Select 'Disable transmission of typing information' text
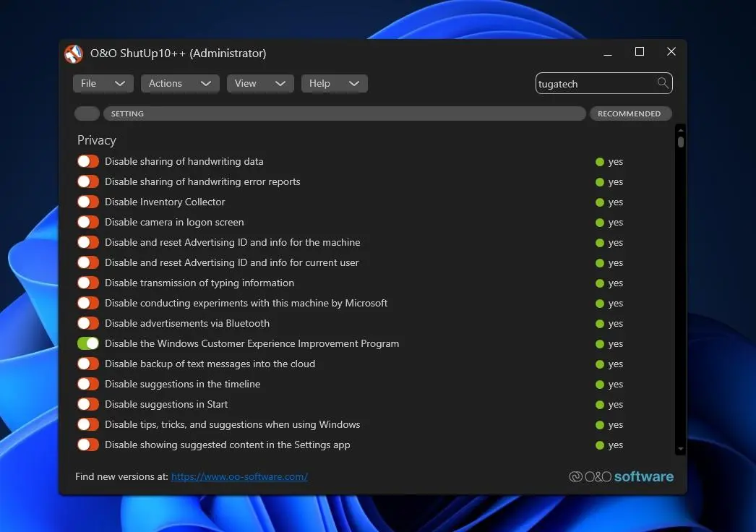 coord(199,283)
